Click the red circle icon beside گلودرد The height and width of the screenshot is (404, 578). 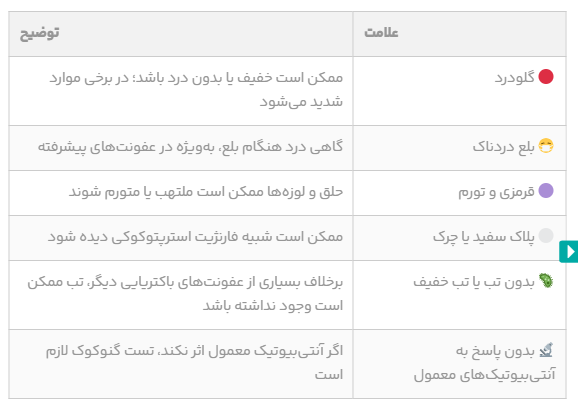coord(546,77)
